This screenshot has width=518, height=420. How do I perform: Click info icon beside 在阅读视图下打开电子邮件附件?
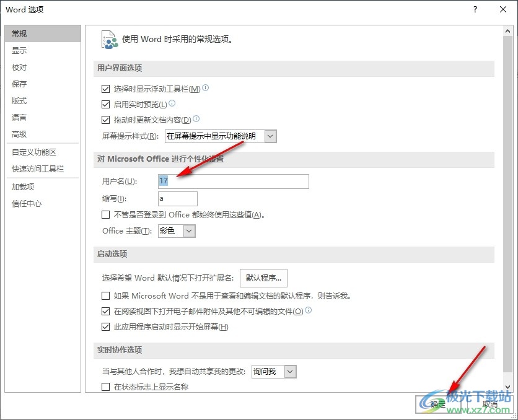click(x=308, y=310)
